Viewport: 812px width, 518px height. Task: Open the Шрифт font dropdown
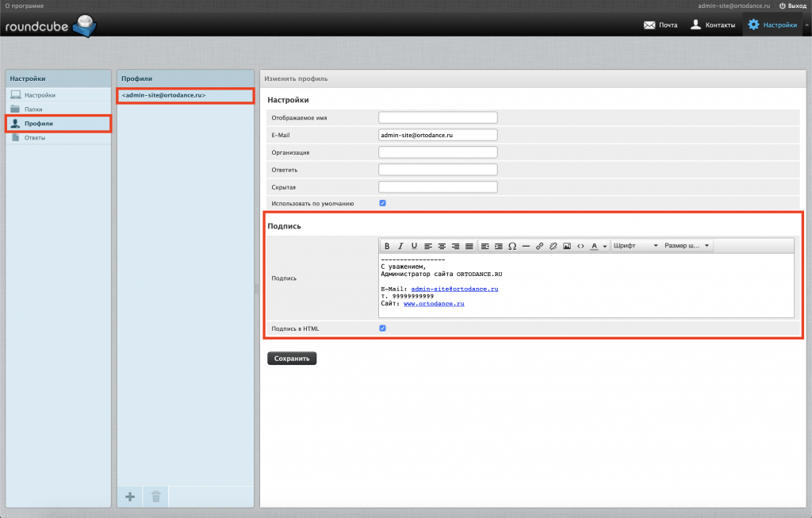coord(635,246)
